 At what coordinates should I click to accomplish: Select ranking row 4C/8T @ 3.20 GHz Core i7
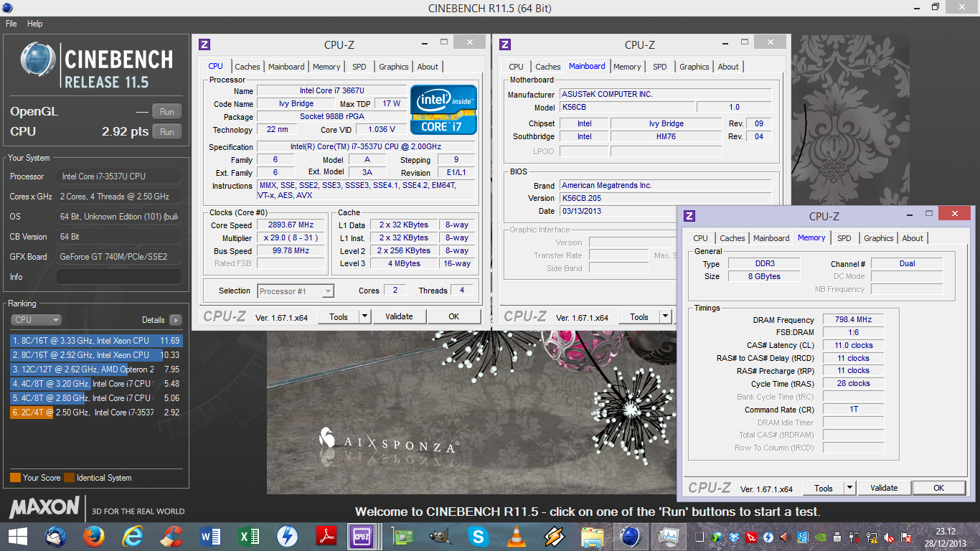point(96,384)
